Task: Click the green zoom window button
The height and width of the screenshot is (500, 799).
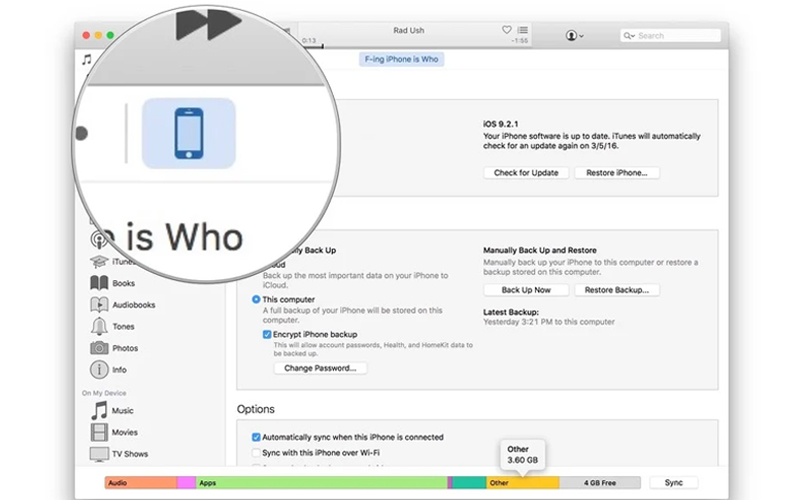Action: [x=110, y=35]
